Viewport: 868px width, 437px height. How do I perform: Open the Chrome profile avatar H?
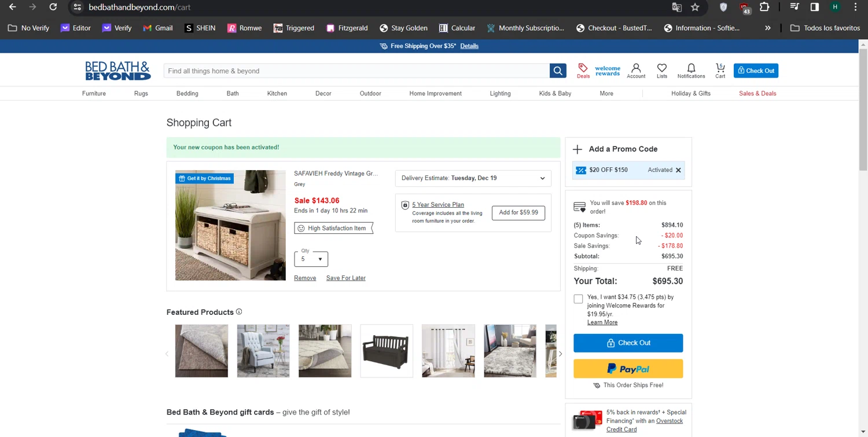835,7
